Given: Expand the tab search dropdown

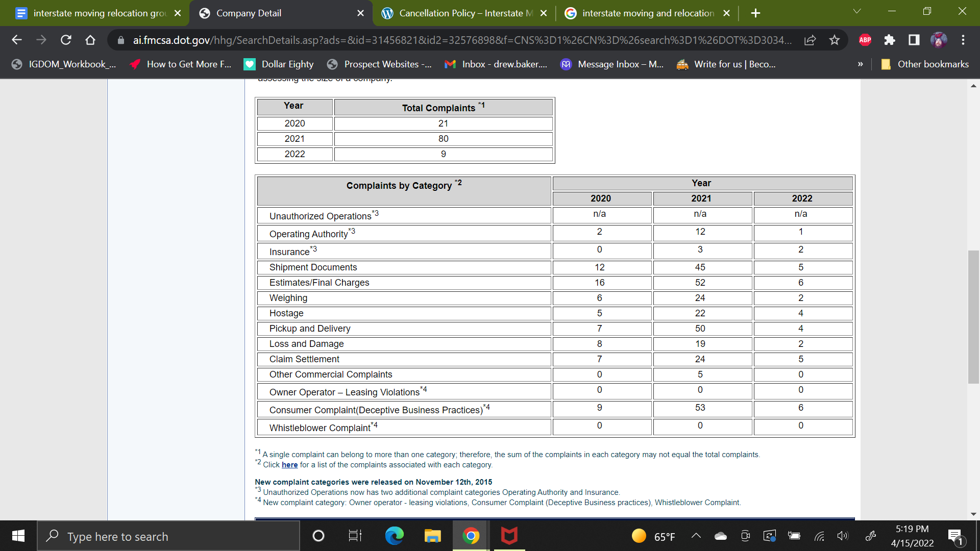Looking at the screenshot, I should [x=857, y=11].
